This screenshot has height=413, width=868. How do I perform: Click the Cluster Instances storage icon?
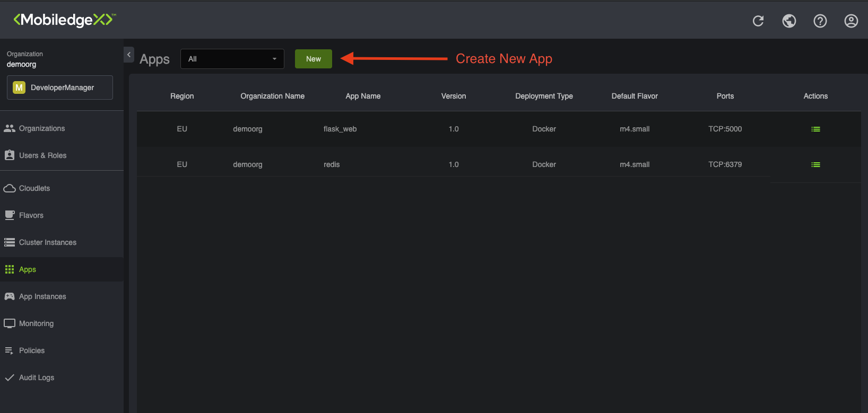10,242
